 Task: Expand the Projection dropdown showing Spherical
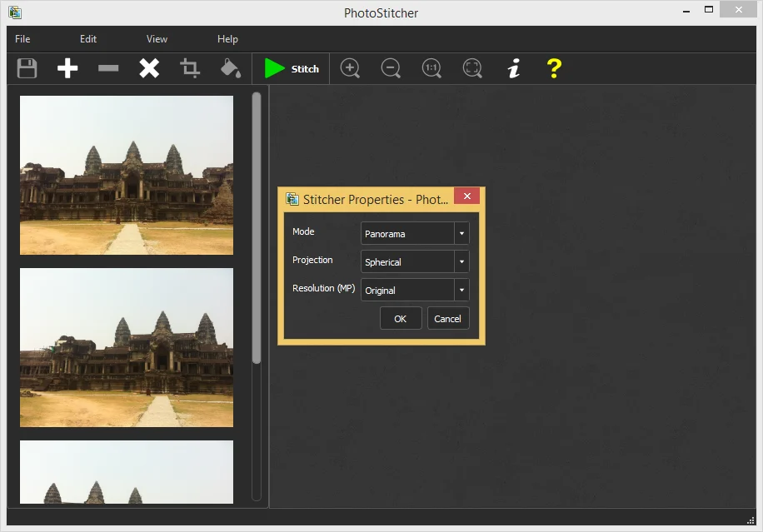pyautogui.click(x=415, y=261)
